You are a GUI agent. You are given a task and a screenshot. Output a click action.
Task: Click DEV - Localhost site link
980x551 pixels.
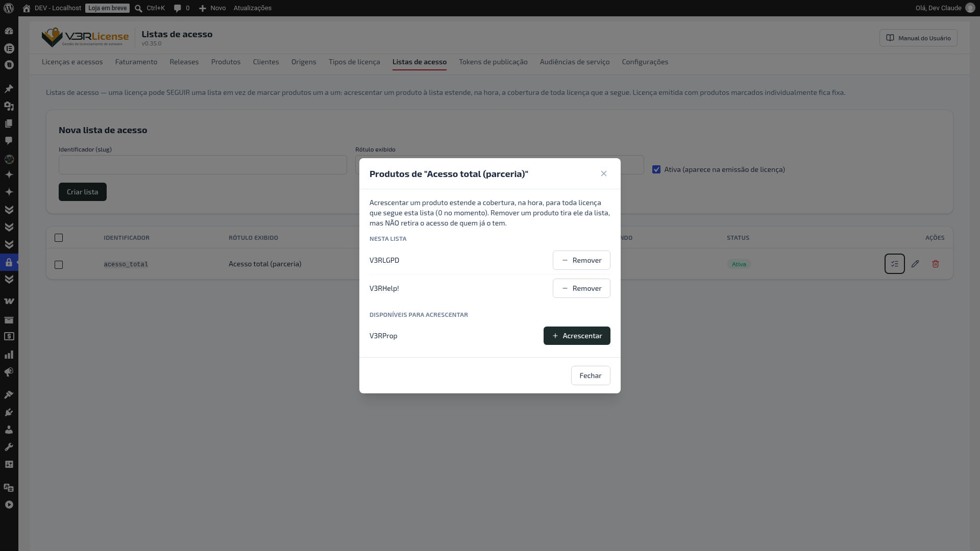(x=52, y=8)
